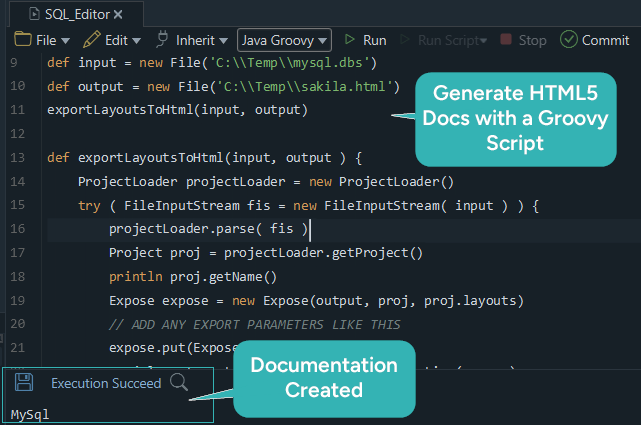Click line number 9 in the gutter

(x=14, y=63)
